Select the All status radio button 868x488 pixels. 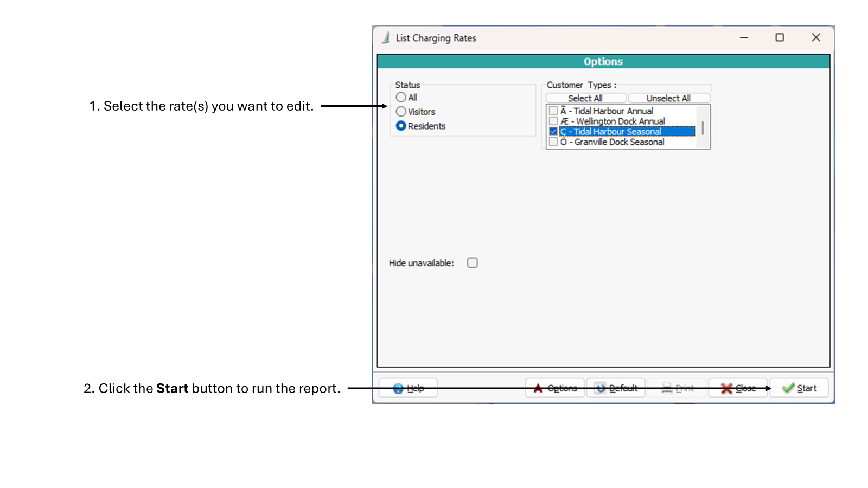pos(401,97)
